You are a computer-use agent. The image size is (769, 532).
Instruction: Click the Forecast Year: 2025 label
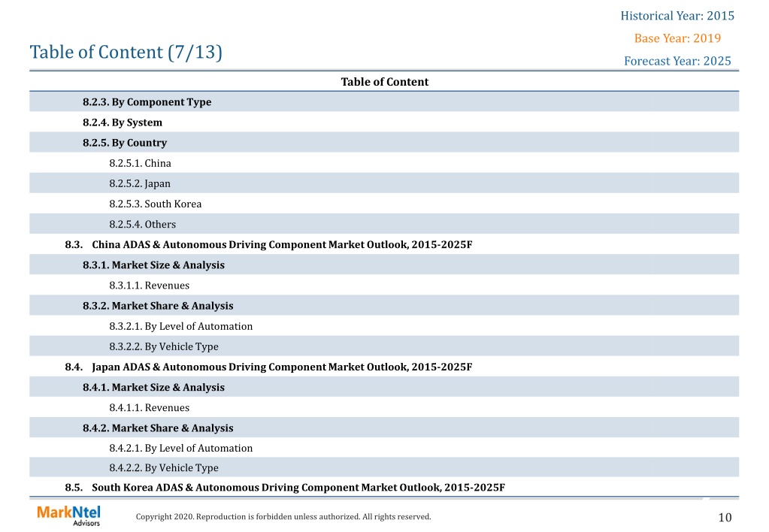coord(677,61)
